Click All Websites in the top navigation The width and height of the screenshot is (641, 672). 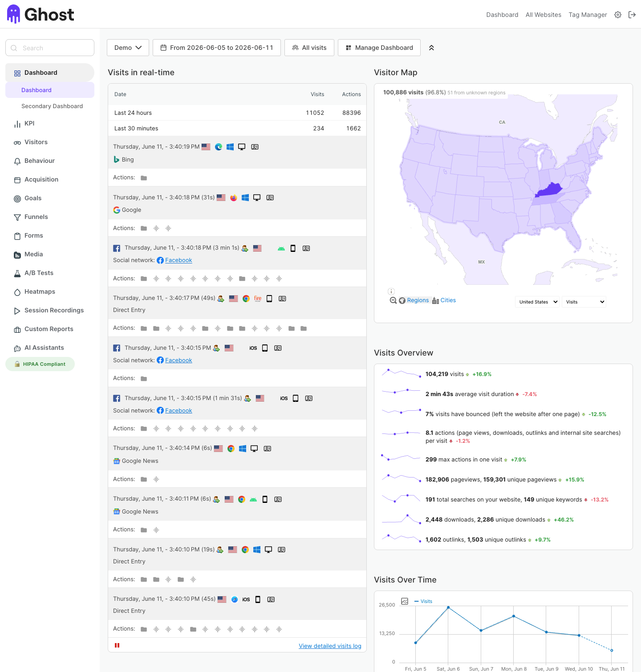point(544,15)
